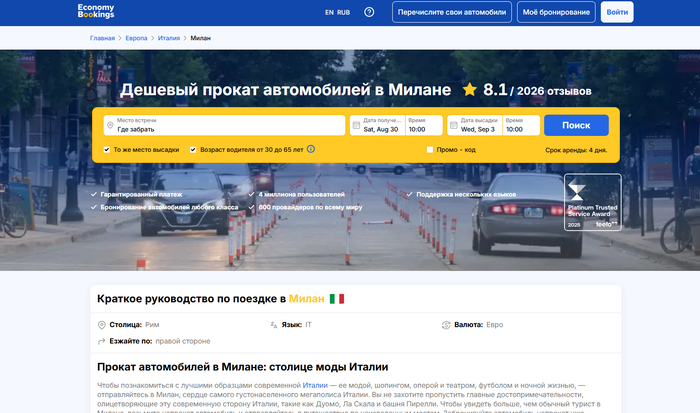Click '600 провайдеров по всему миру' text

pos(310,208)
